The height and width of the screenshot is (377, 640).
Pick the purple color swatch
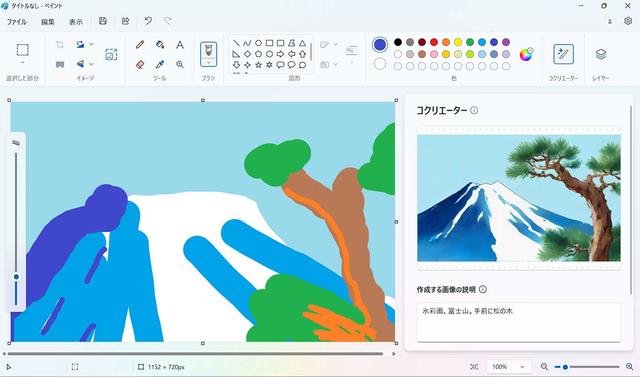coord(506,42)
